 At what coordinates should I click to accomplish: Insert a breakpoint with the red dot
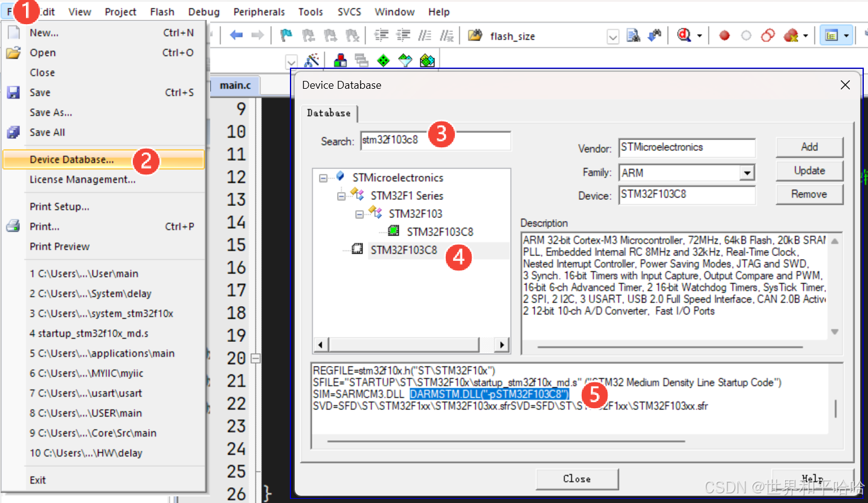coord(725,36)
